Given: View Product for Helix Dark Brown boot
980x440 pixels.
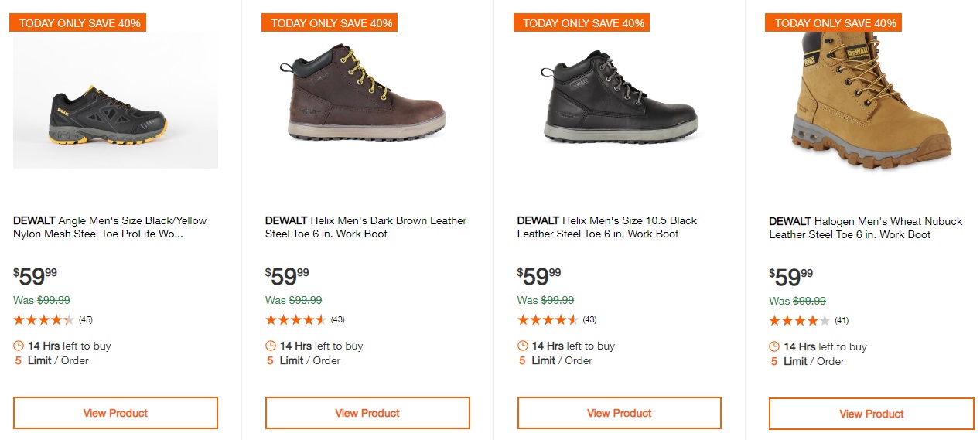Looking at the screenshot, I should coord(367,413).
